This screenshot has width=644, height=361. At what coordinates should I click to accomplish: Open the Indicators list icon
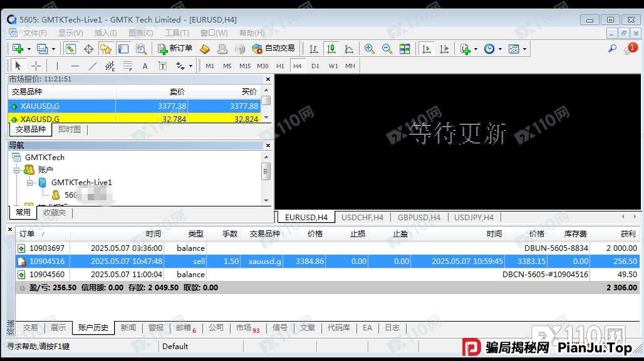tap(465, 48)
